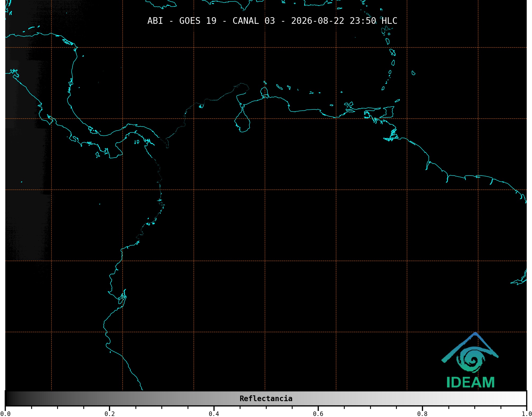Click the '0.4' colorbar tick label
Screen dimensions: 532x417
point(214,414)
